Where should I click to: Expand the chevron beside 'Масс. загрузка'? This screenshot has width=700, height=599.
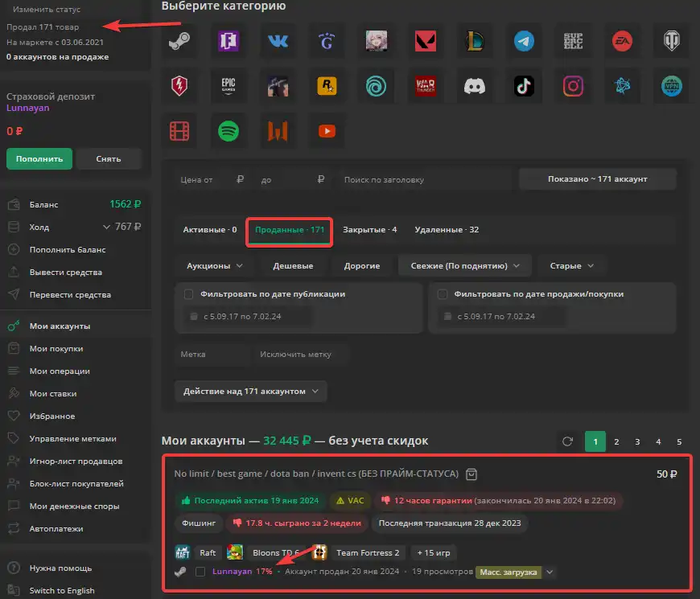pyautogui.click(x=550, y=572)
